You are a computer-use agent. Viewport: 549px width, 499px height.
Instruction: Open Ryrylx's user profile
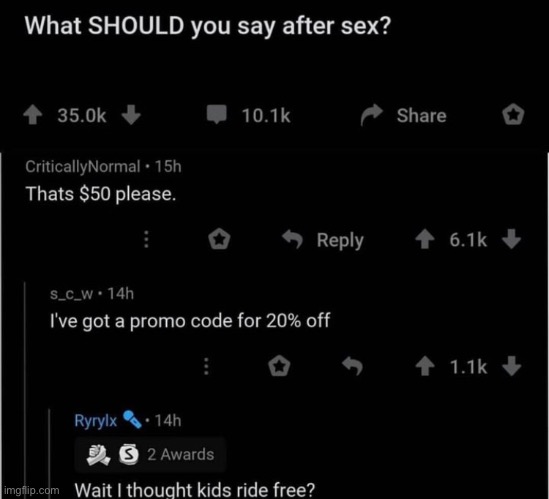[96, 421]
